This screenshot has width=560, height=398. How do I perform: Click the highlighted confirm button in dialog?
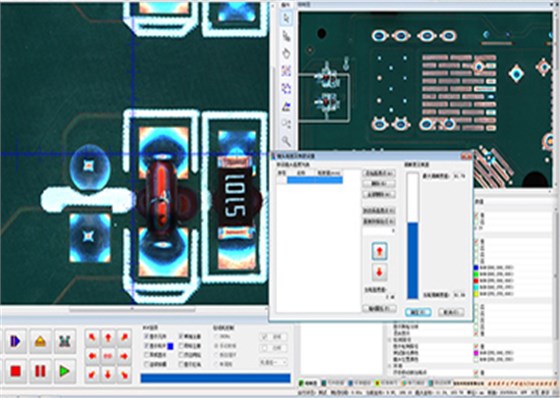(x=418, y=312)
